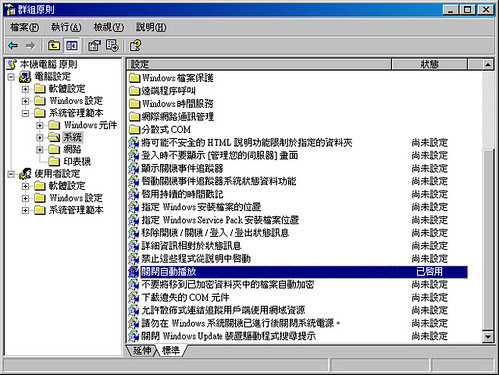The image size is (499, 375).
Task: Sort by the 設定 column header
Action: [x=259, y=64]
